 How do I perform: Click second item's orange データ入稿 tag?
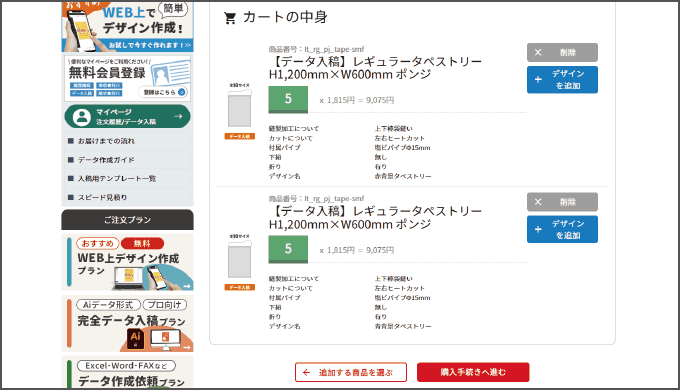point(239,287)
